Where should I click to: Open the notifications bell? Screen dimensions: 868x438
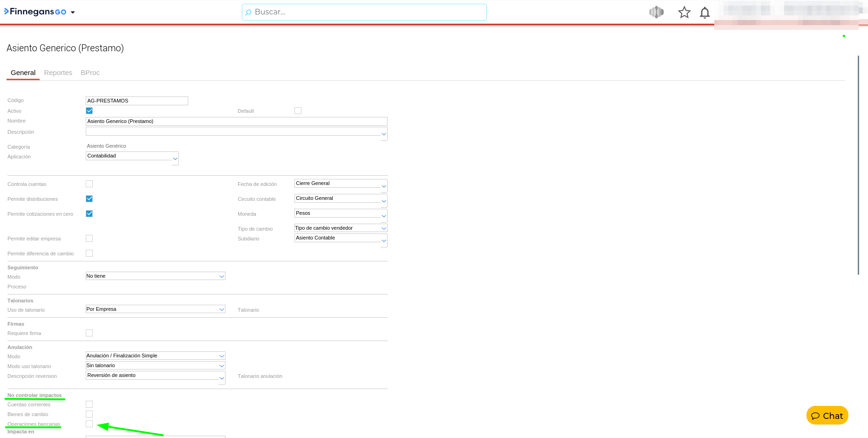[x=704, y=13]
